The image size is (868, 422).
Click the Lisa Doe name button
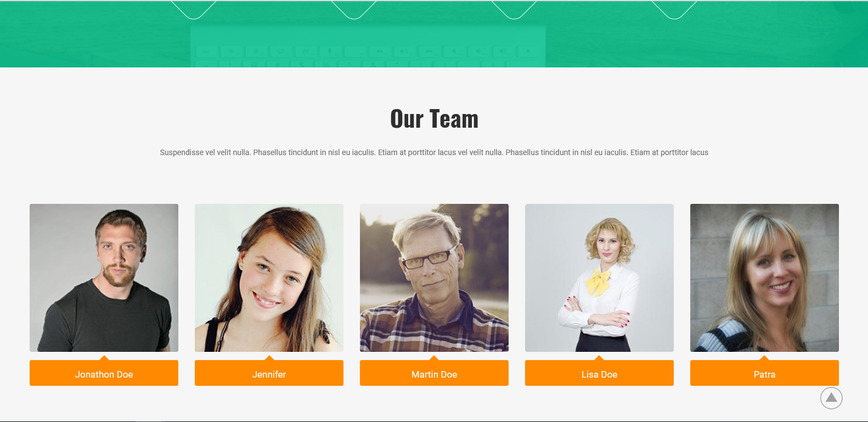[x=599, y=373]
